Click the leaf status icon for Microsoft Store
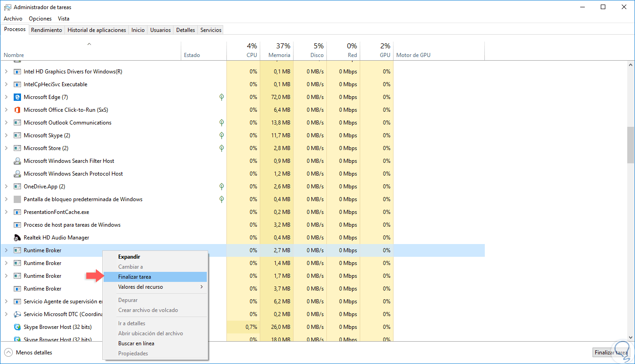 (221, 148)
